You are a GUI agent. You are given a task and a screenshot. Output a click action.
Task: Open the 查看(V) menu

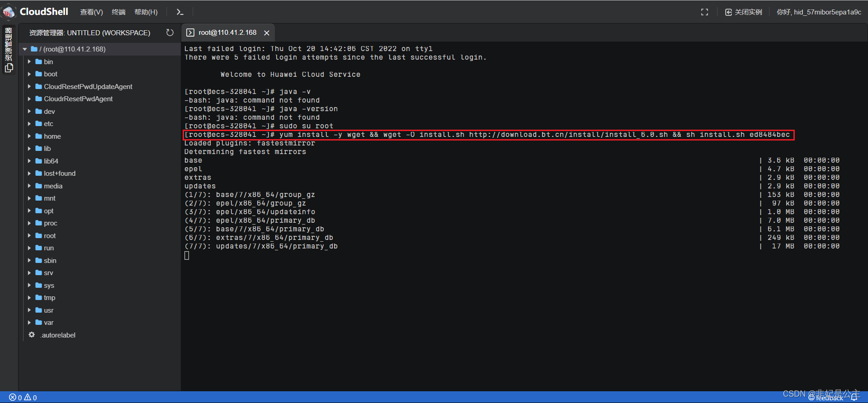pos(91,12)
